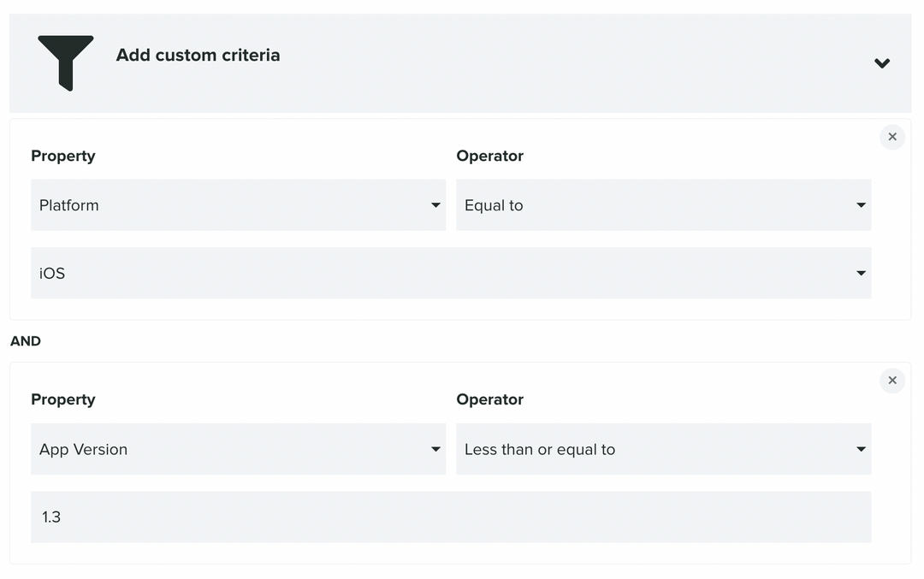Click the Add custom criteria heading
The width and height of the screenshot is (924, 579).
[x=198, y=56]
